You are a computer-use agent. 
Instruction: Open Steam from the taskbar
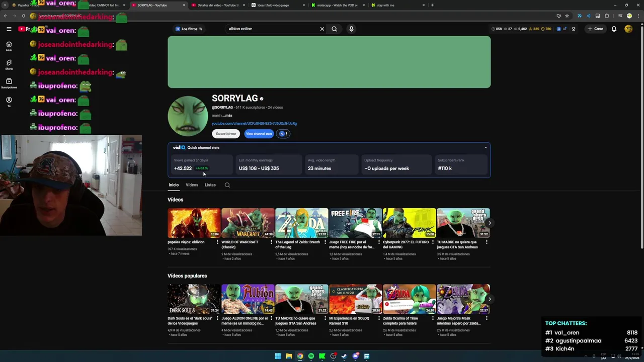click(344, 356)
